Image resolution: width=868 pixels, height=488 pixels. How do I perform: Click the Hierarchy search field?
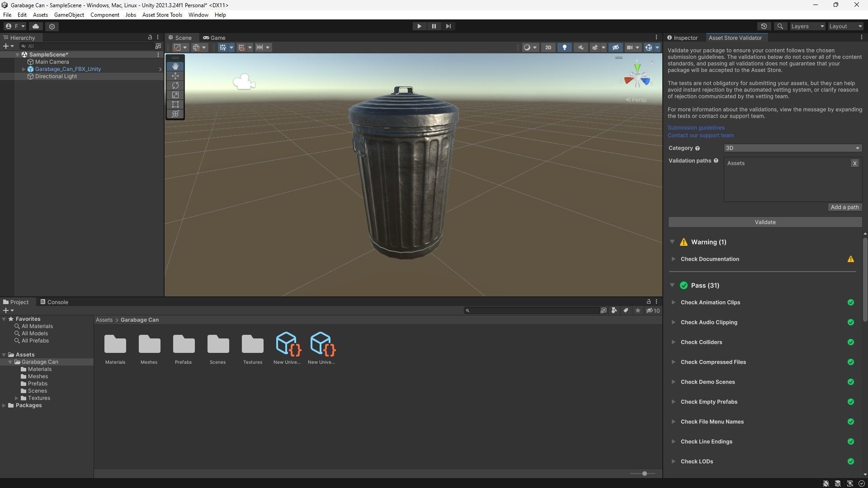point(87,46)
